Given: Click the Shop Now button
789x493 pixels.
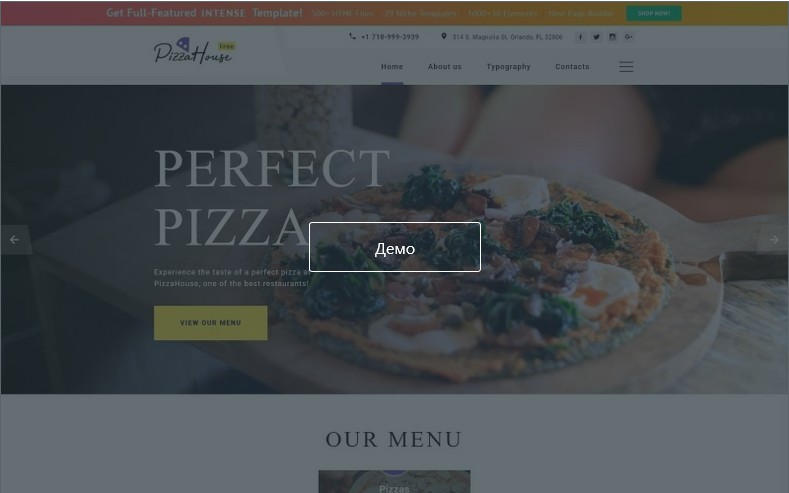Looking at the screenshot, I should pos(654,13).
